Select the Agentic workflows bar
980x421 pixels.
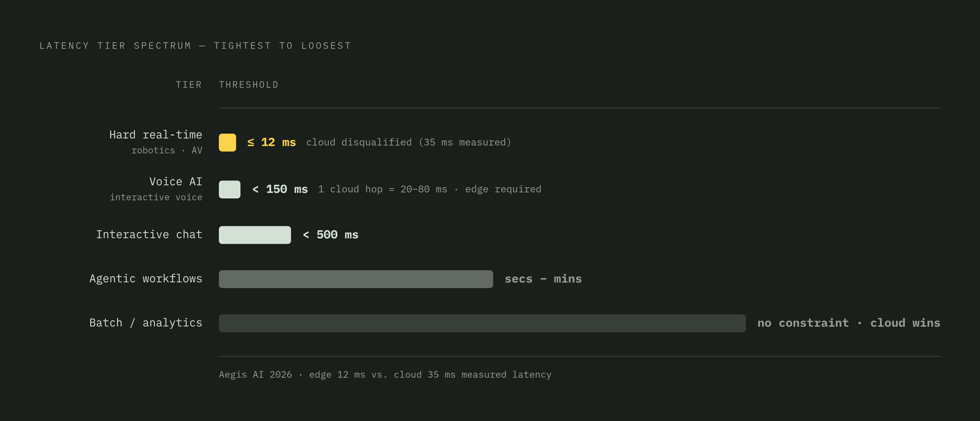[x=356, y=279]
